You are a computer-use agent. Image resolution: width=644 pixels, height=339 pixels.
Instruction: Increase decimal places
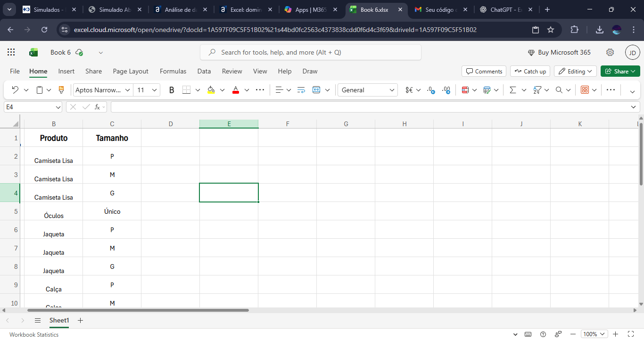click(x=431, y=90)
